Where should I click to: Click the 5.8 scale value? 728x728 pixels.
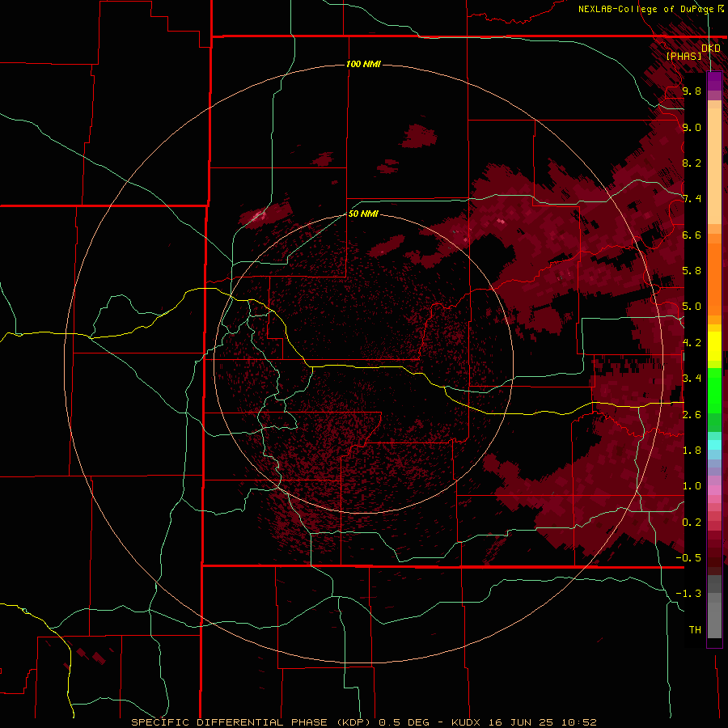tap(692, 271)
